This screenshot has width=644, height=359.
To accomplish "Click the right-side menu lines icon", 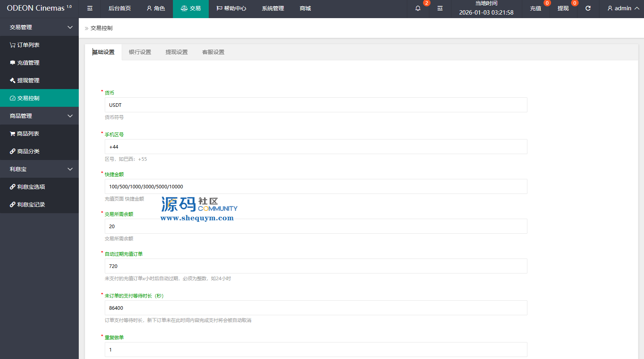I will click(x=440, y=8).
